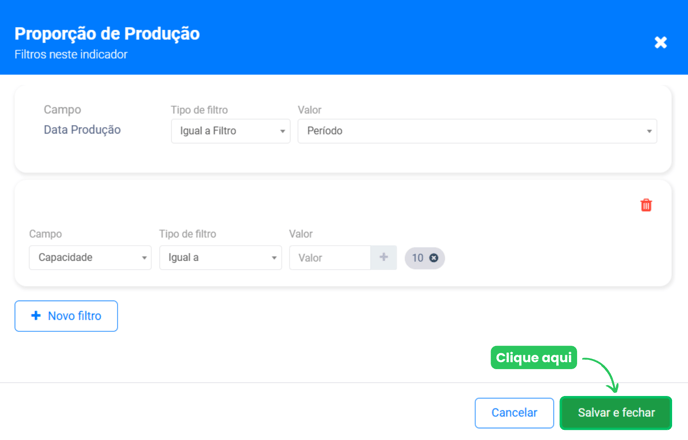The width and height of the screenshot is (688, 440).
Task: Click the dropdown arrow beside Período
Action: coord(649,131)
